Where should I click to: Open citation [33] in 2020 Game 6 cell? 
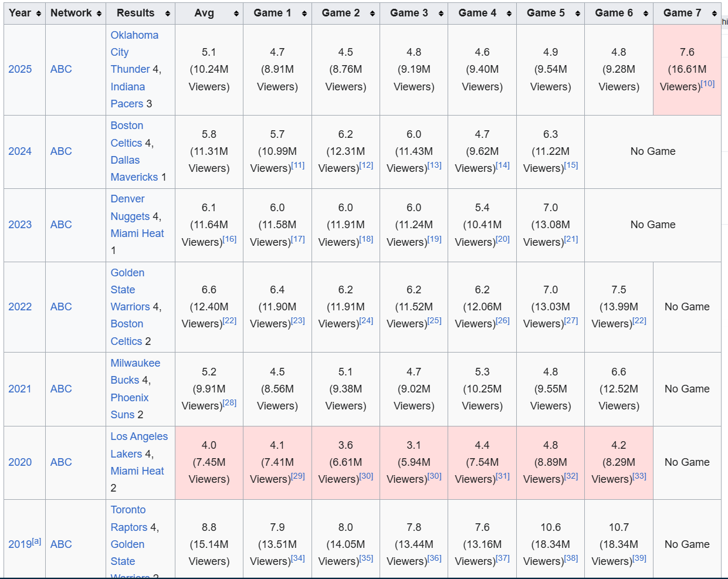pos(639,476)
